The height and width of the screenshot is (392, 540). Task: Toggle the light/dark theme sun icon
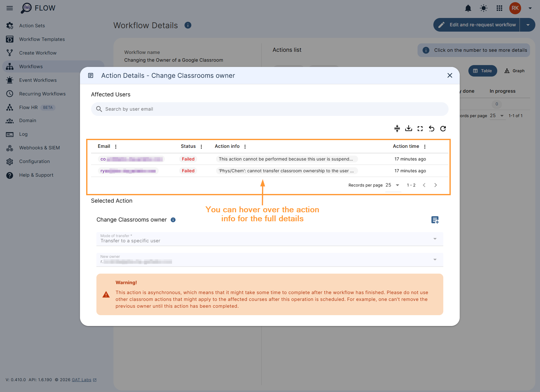(484, 8)
